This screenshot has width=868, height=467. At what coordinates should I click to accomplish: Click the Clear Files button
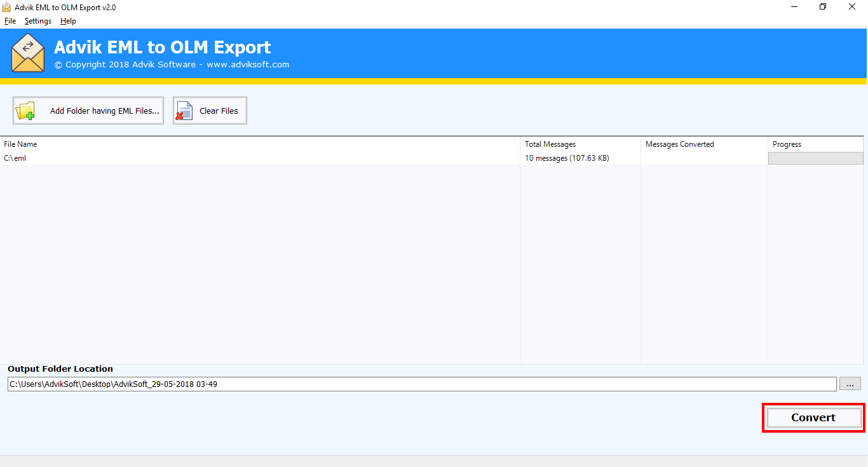(x=210, y=110)
